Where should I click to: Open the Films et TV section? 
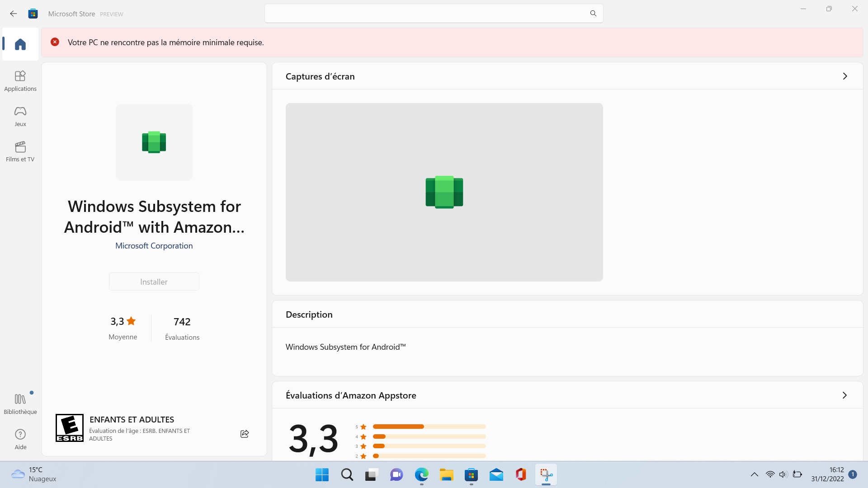20,152
